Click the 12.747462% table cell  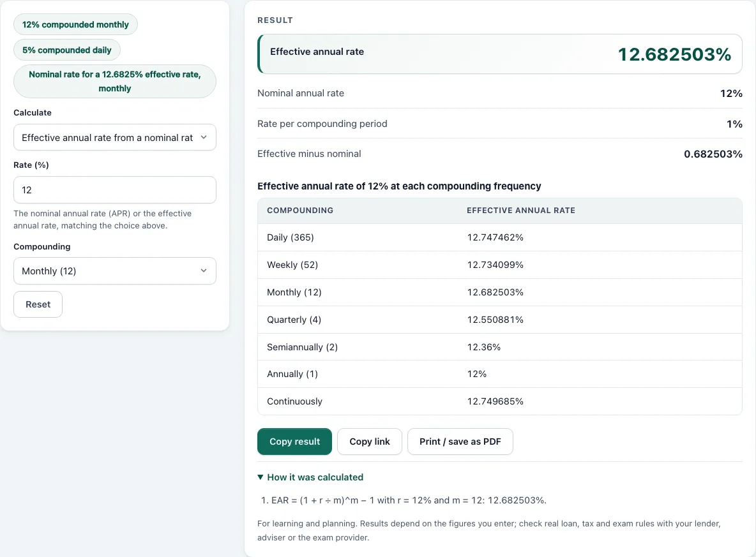pos(495,237)
